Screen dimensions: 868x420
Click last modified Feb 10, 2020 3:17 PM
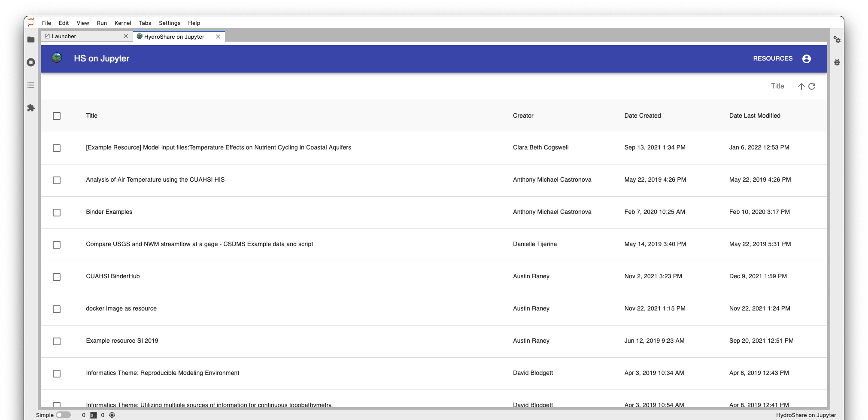point(759,212)
